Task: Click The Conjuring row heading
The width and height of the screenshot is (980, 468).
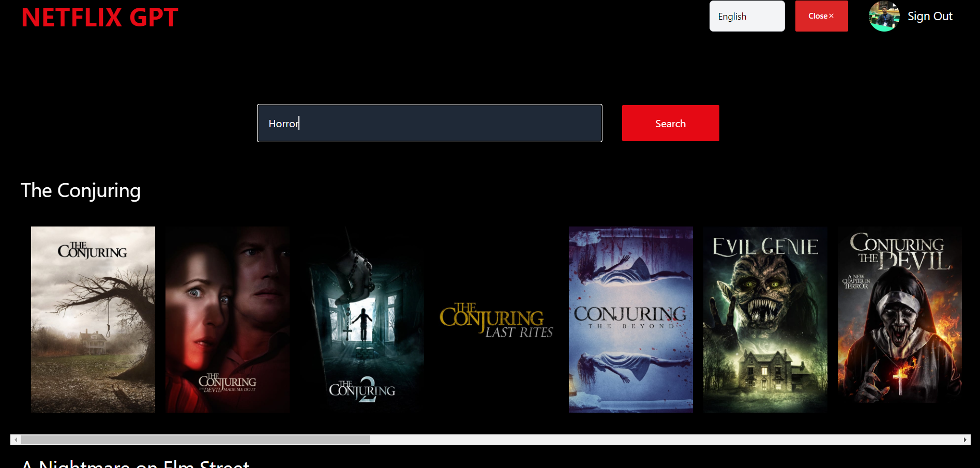Action: (81, 190)
